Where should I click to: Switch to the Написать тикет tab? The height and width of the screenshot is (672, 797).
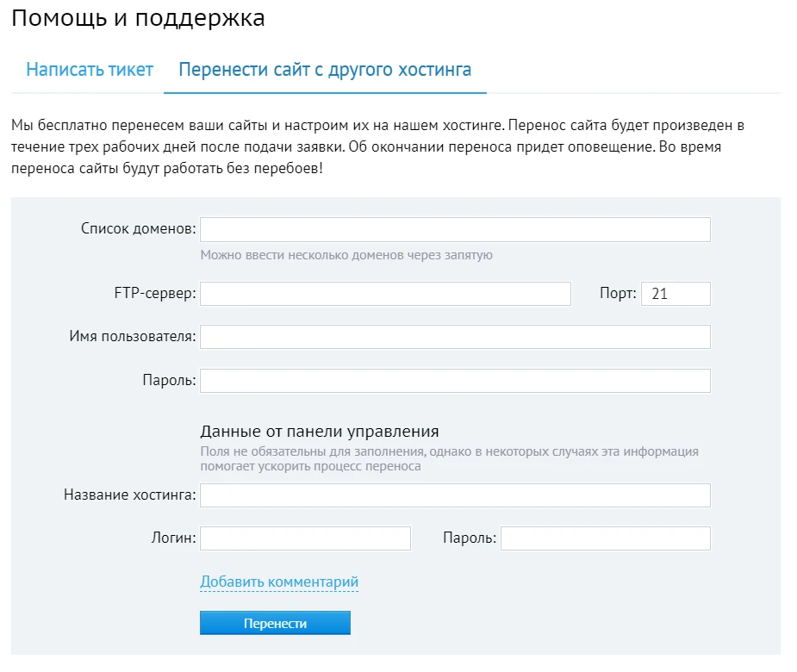[x=89, y=69]
